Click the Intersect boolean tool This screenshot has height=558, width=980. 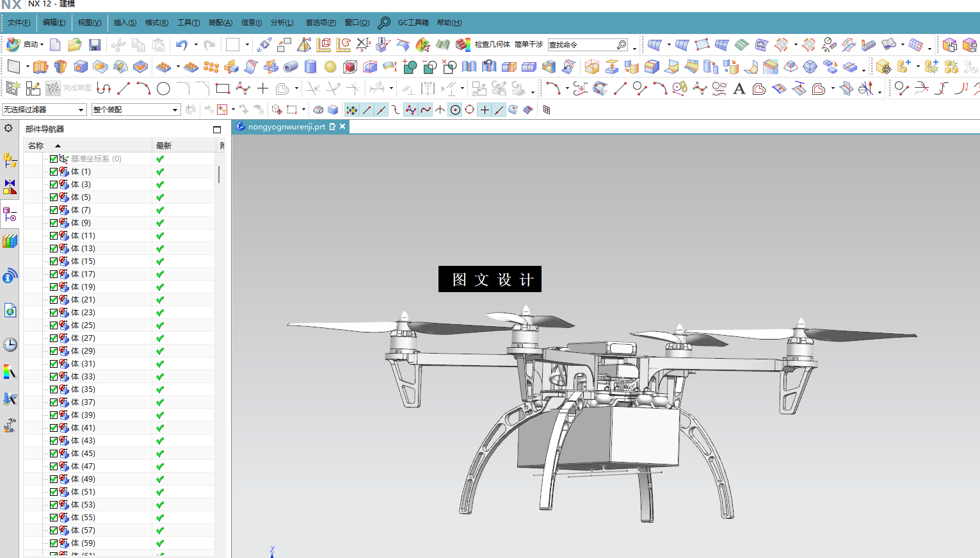point(450,67)
